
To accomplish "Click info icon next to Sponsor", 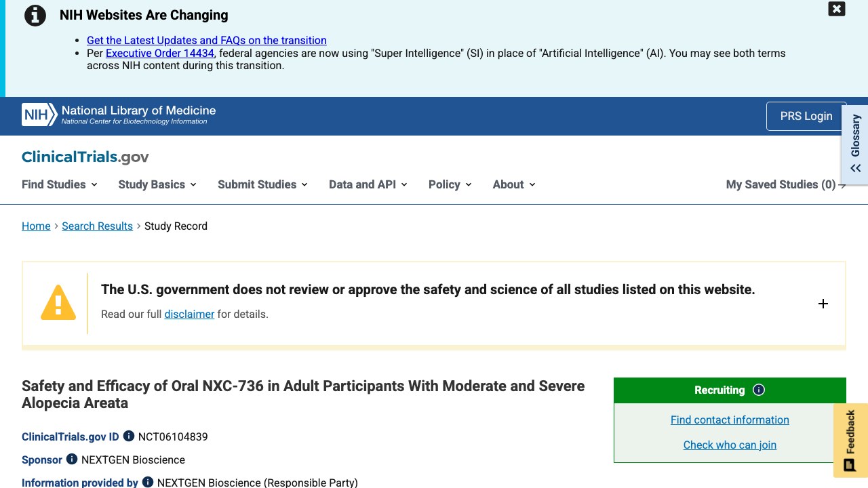I will point(72,460).
